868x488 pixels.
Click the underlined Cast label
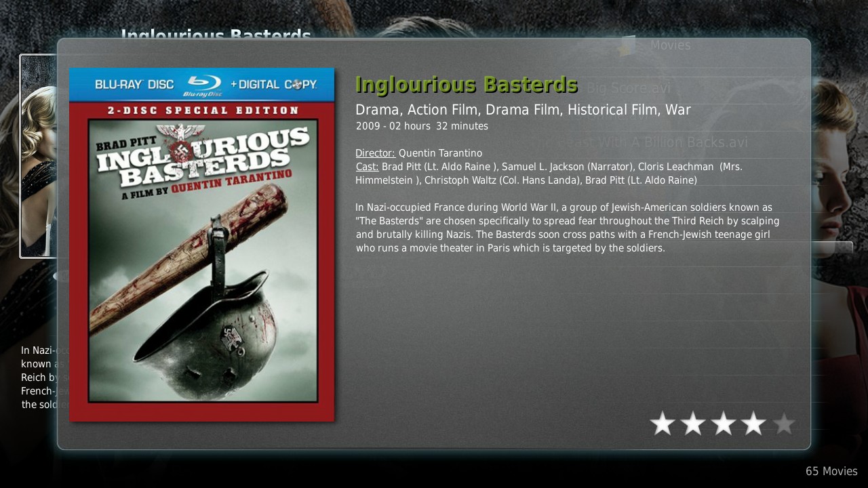coord(367,167)
